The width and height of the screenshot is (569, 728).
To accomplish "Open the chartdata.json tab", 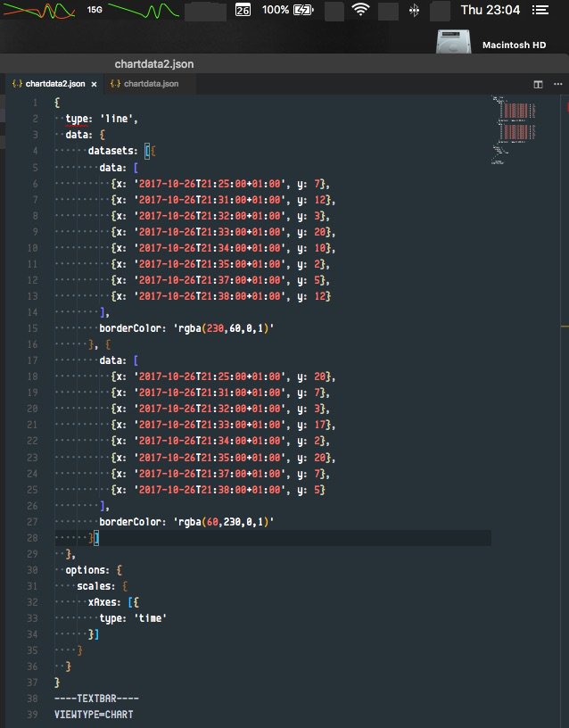I will [151, 84].
